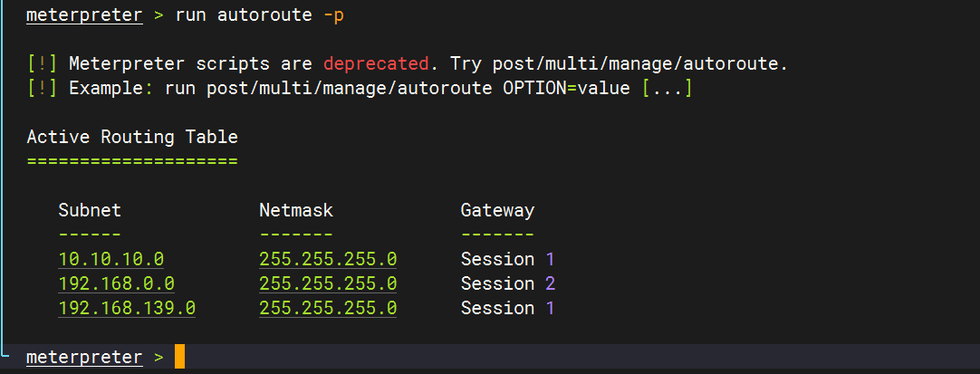Click the top meterpreter prompt label
Image resolution: width=980 pixels, height=374 pixels.
click(x=84, y=15)
